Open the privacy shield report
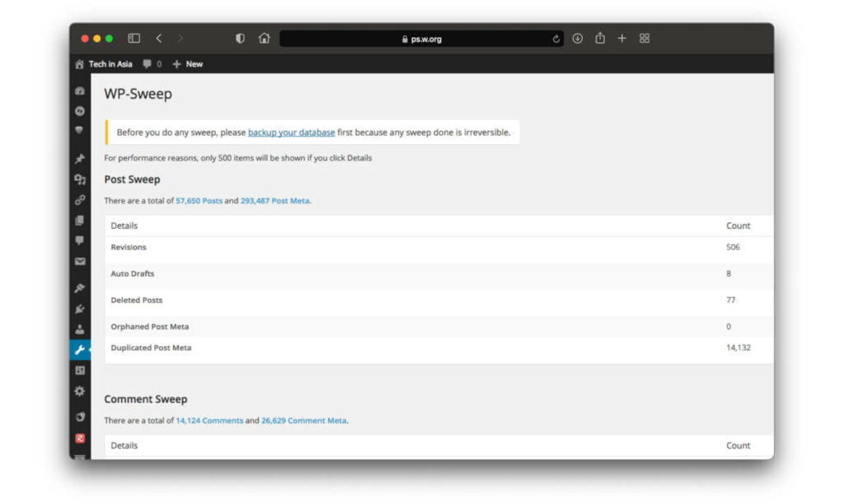 (x=240, y=38)
